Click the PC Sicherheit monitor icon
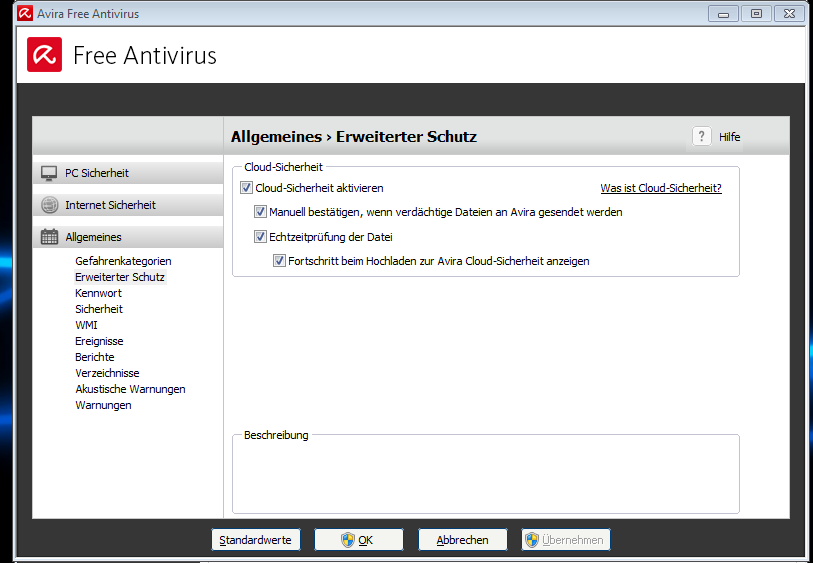The width and height of the screenshot is (813, 563). point(49,173)
